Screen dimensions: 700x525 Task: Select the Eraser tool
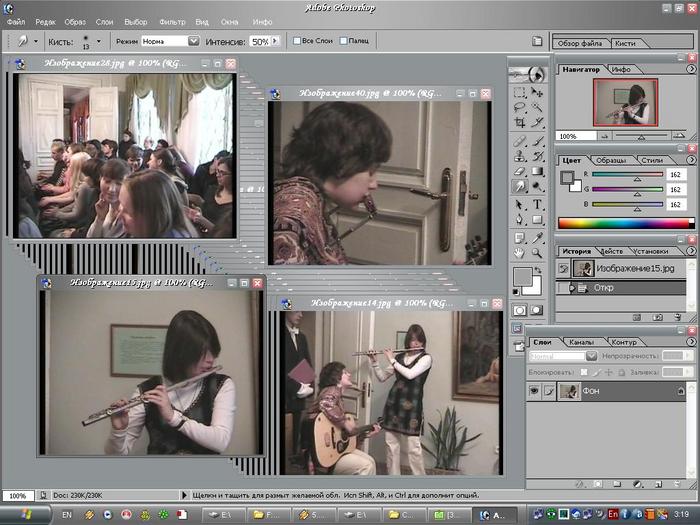519,171
